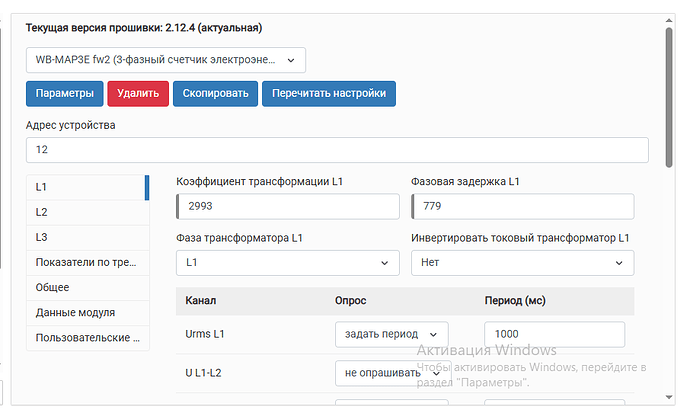Click the Опрос column header
The width and height of the screenshot is (690, 412).
point(351,301)
